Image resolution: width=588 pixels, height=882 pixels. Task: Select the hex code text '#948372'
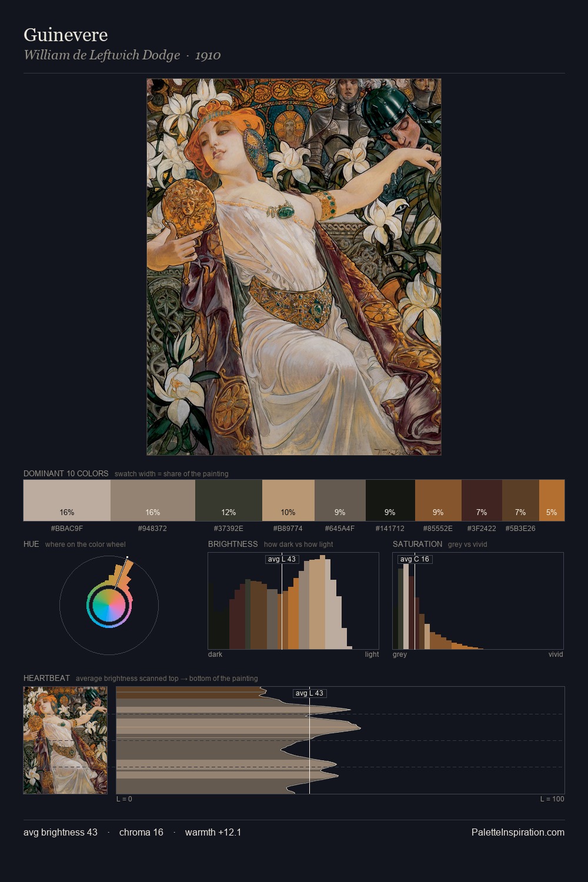153,529
